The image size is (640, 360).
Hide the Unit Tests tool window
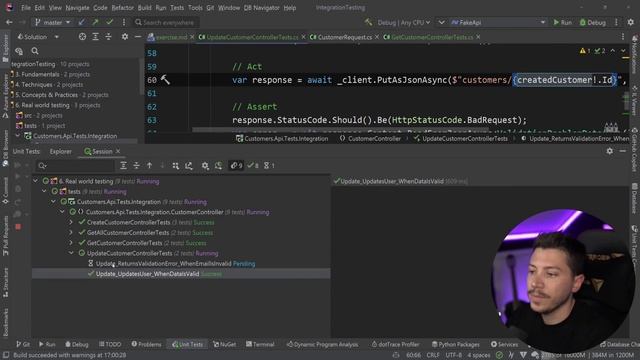click(x=622, y=151)
